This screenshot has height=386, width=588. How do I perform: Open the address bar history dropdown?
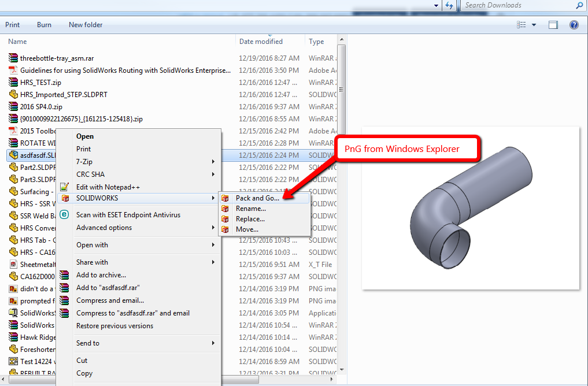[436, 6]
